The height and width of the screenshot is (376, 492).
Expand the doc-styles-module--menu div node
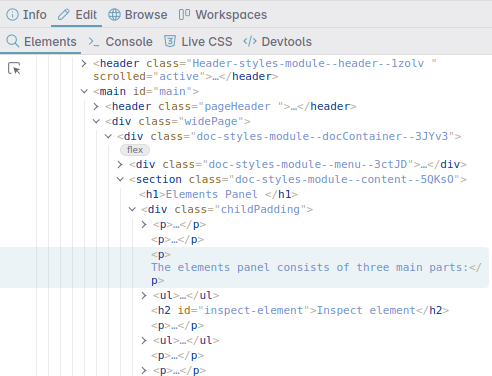pos(120,164)
